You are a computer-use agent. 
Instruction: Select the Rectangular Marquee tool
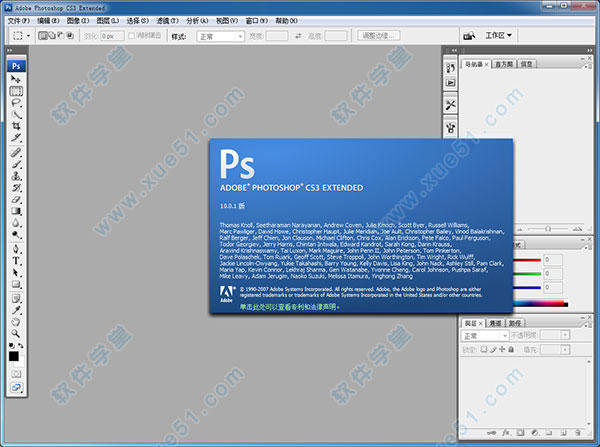[x=16, y=91]
